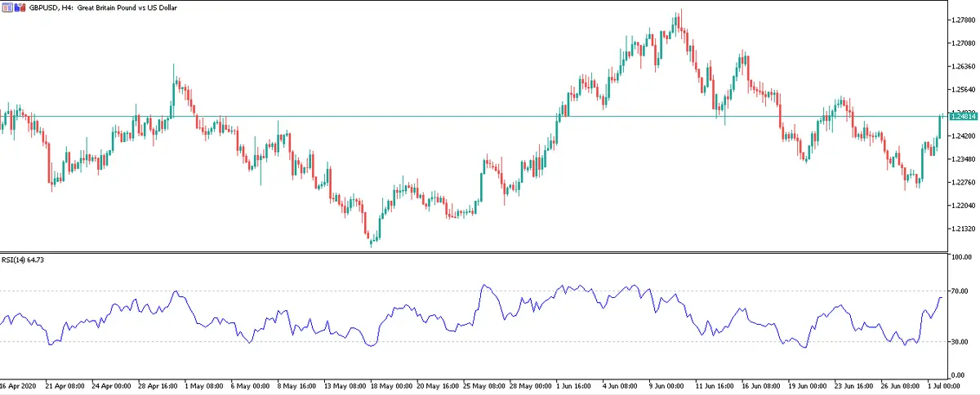Click the RSI 100.00 scale label
The image size is (980, 395).
(x=961, y=257)
